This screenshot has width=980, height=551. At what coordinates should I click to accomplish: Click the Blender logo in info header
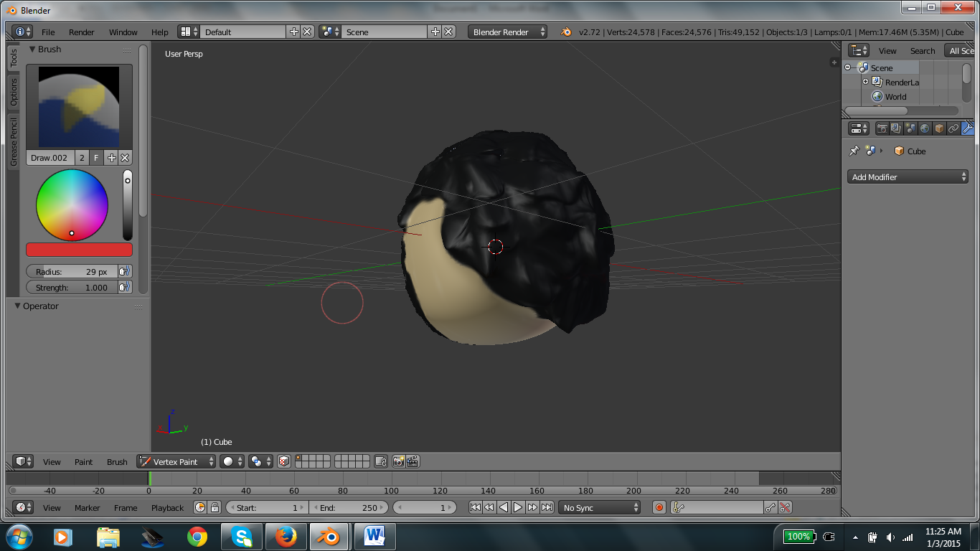tap(566, 32)
